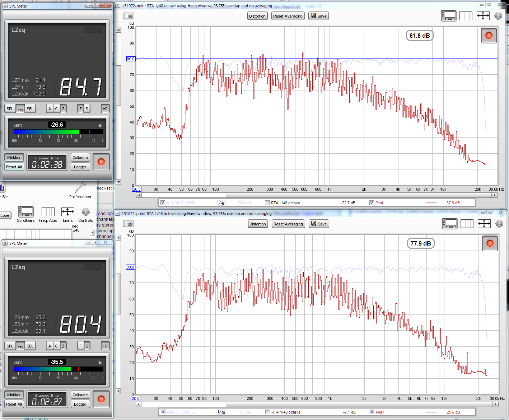
Task: Select SPL mode in upper SPL Meter
Action: 10,109
